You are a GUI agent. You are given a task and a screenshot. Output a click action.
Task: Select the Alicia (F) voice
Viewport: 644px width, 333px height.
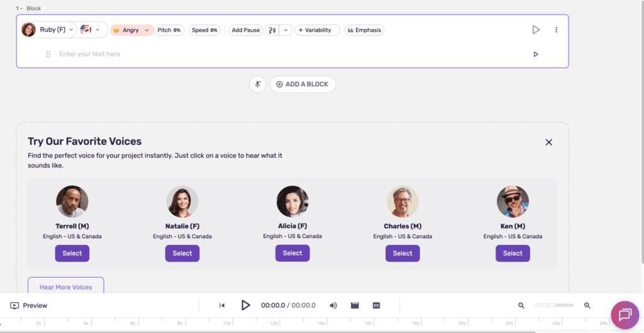[x=292, y=253]
